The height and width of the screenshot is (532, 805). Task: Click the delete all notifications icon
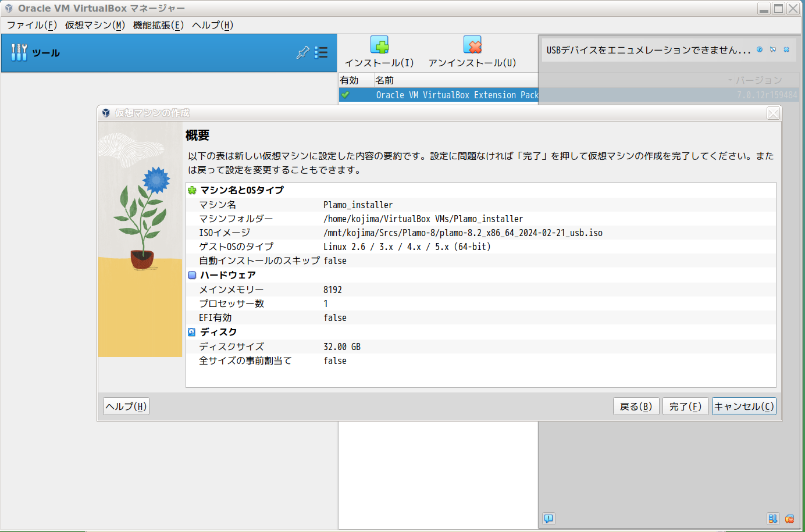pyautogui.click(x=789, y=519)
